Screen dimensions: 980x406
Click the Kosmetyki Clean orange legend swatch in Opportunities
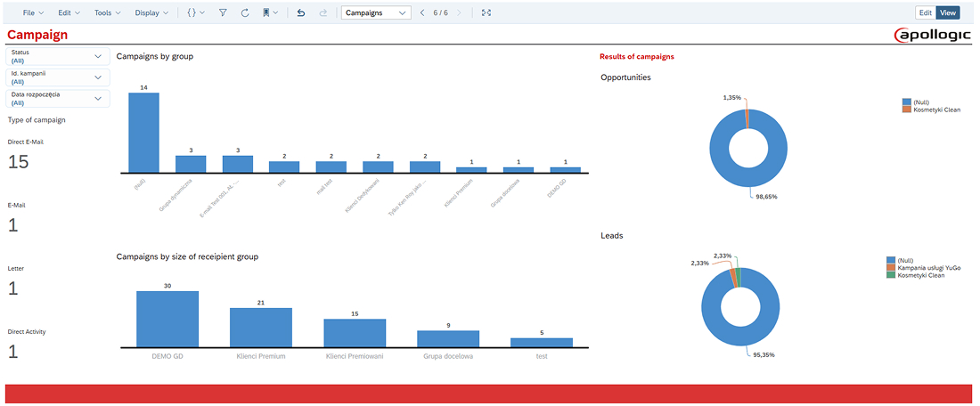[905, 110]
